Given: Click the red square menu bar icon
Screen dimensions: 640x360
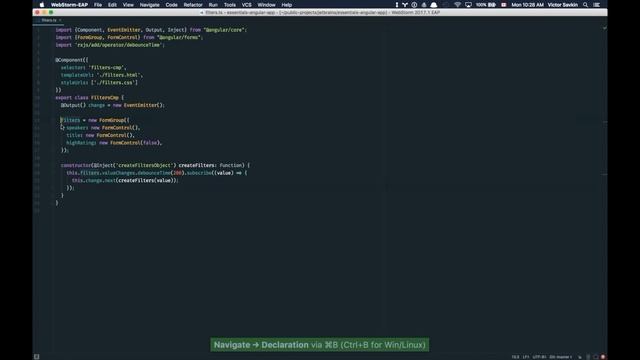Looking at the screenshot, I should coord(504,5).
